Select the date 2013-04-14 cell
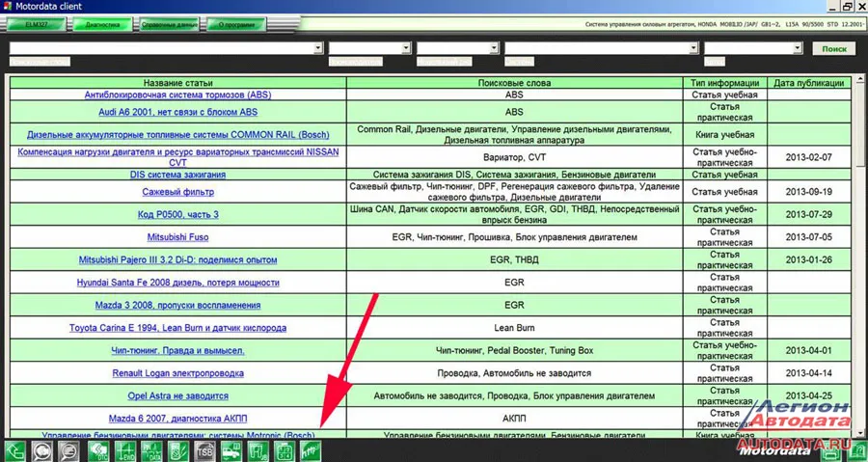This screenshot has width=868, height=462. 809,373
